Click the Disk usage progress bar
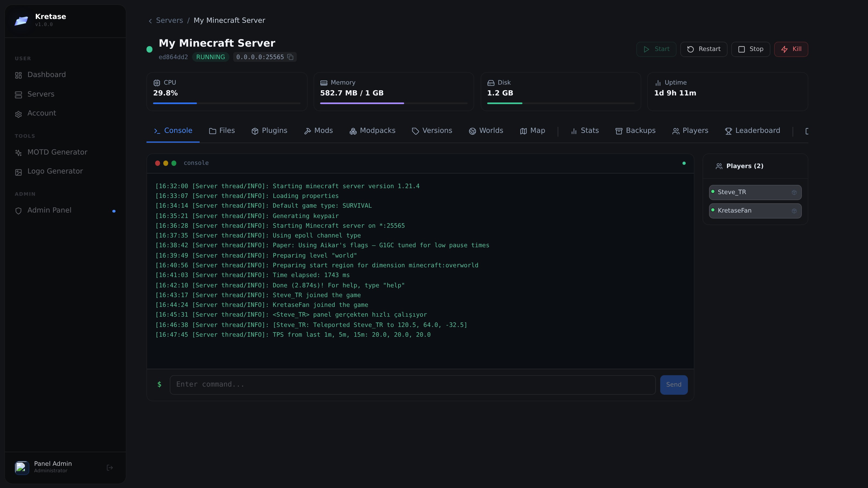Viewport: 868px width, 488px height. [x=561, y=103]
